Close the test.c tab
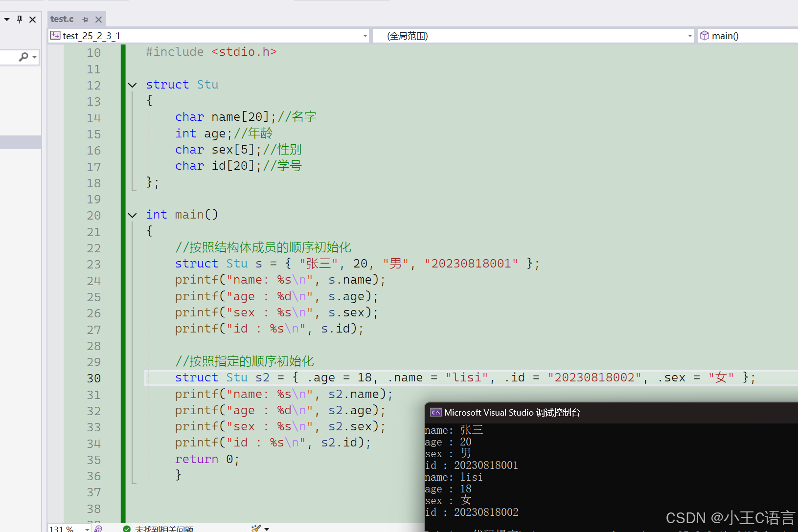 point(98,20)
